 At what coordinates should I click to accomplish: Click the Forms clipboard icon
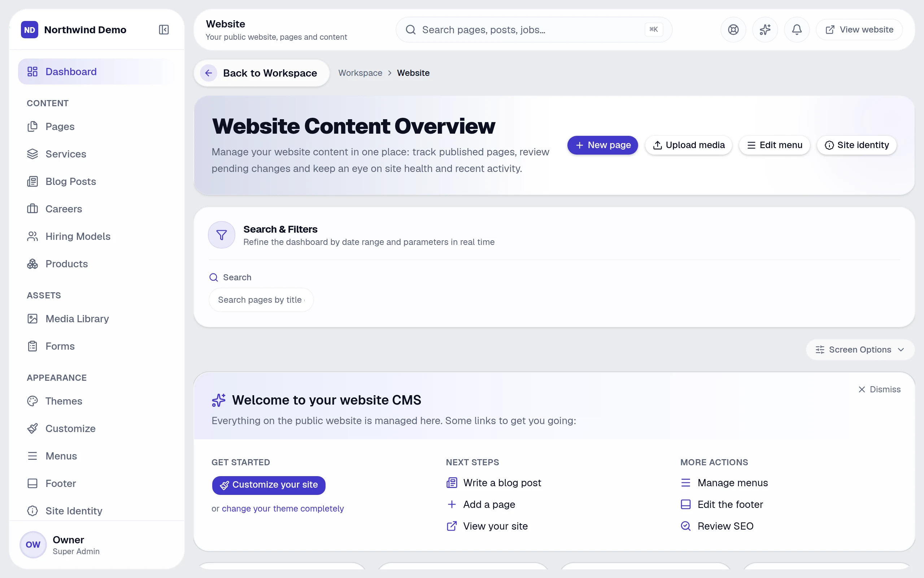point(32,346)
